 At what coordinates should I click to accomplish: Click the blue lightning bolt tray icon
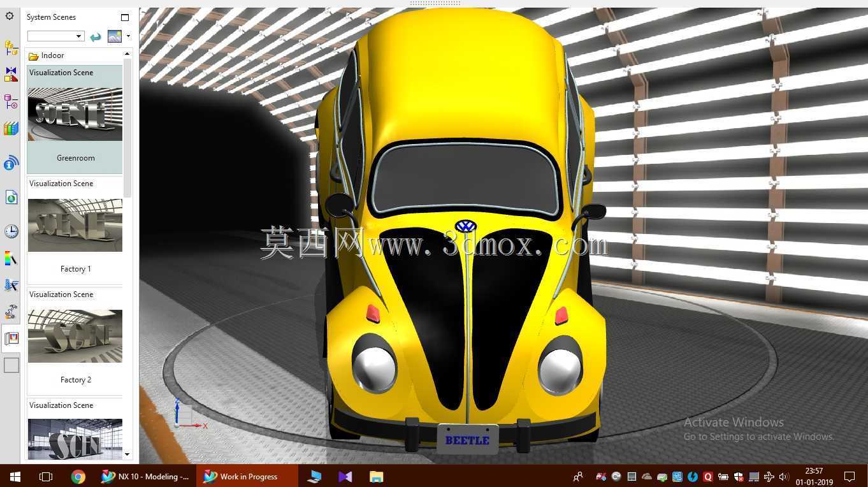693,476
